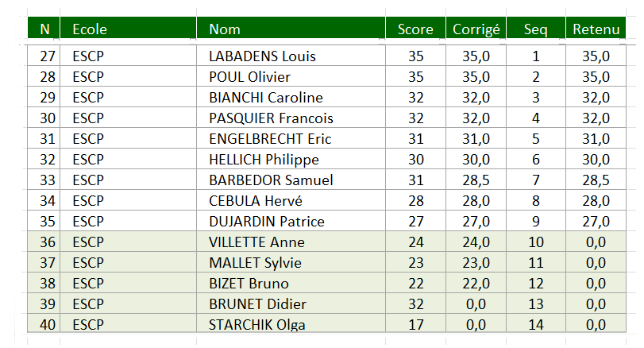The height and width of the screenshot is (348, 644).
Task: Click the Ecole cell of row 40
Action: [87, 325]
